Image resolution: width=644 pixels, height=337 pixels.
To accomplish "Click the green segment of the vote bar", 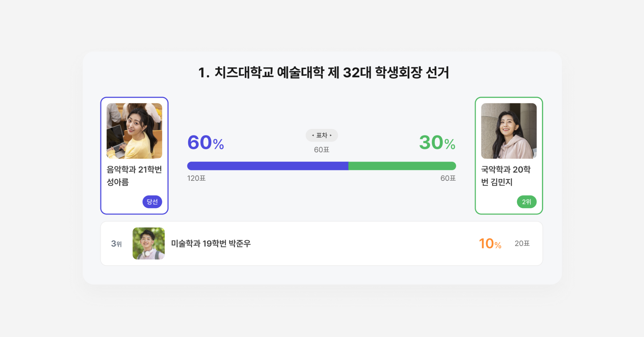I will point(402,166).
